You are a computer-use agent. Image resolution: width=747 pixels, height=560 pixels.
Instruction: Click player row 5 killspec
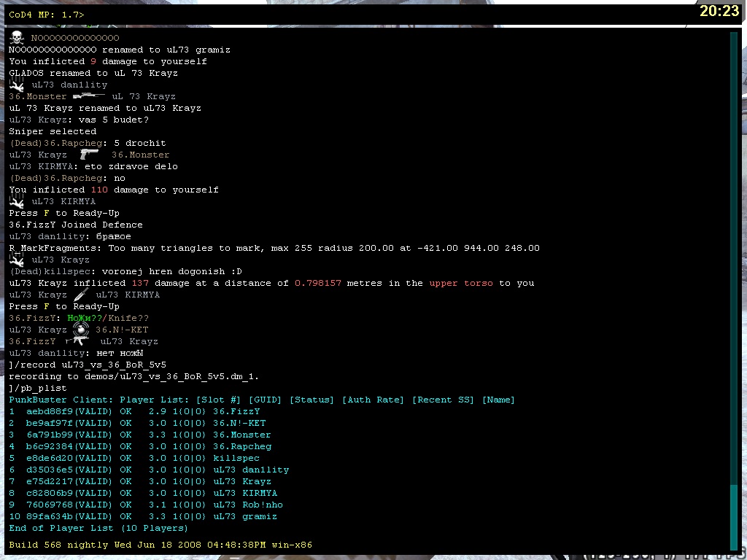[134, 458]
